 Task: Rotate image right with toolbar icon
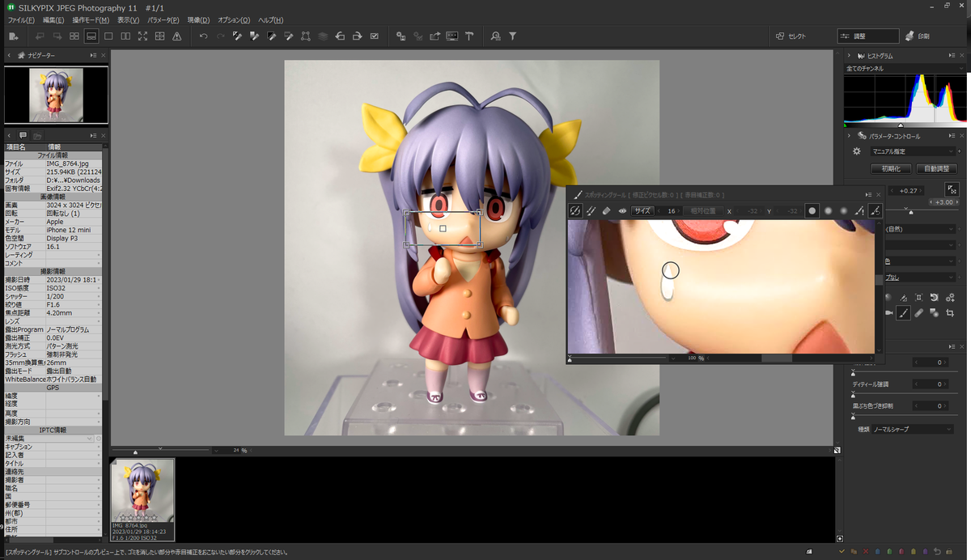pos(357,36)
